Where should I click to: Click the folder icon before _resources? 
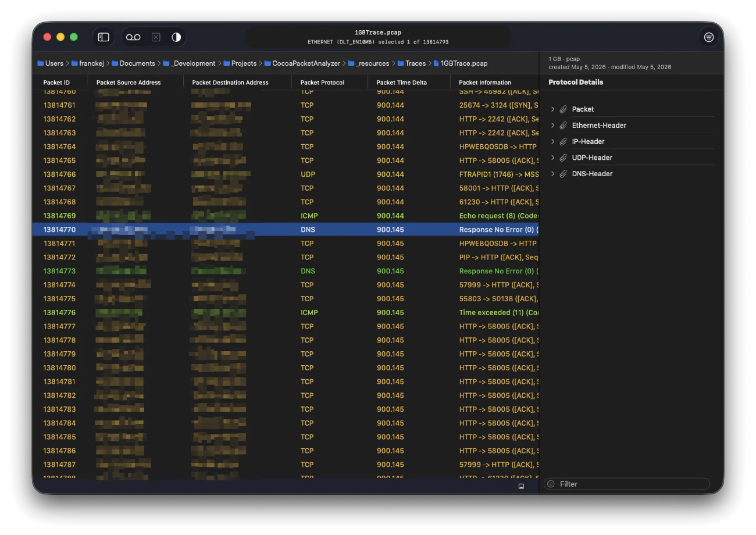351,63
